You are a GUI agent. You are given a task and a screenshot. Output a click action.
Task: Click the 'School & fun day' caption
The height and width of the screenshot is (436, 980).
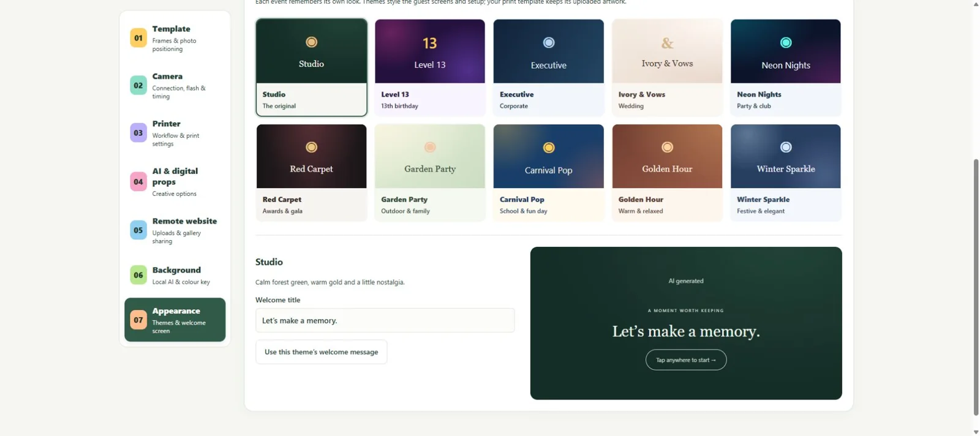coord(524,211)
